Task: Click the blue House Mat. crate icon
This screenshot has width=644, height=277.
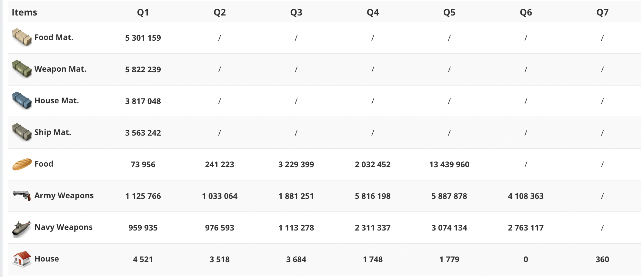Action: coord(22,100)
